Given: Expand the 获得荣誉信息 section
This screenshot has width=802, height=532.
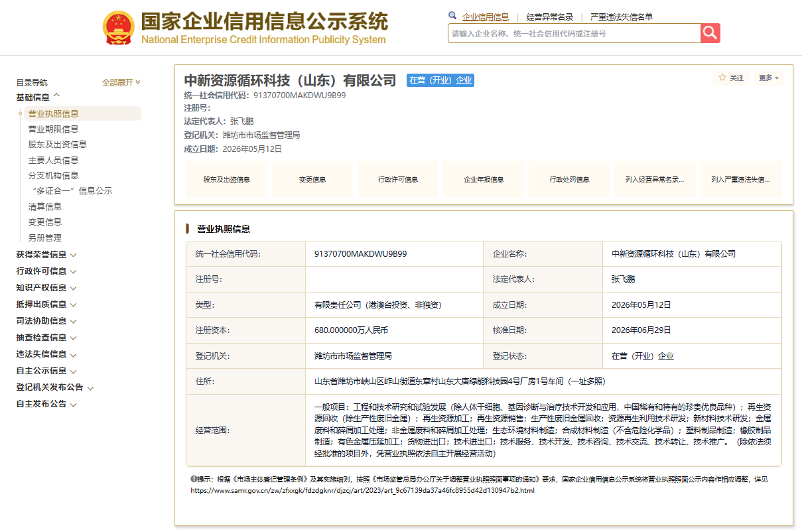Looking at the screenshot, I should (46, 255).
